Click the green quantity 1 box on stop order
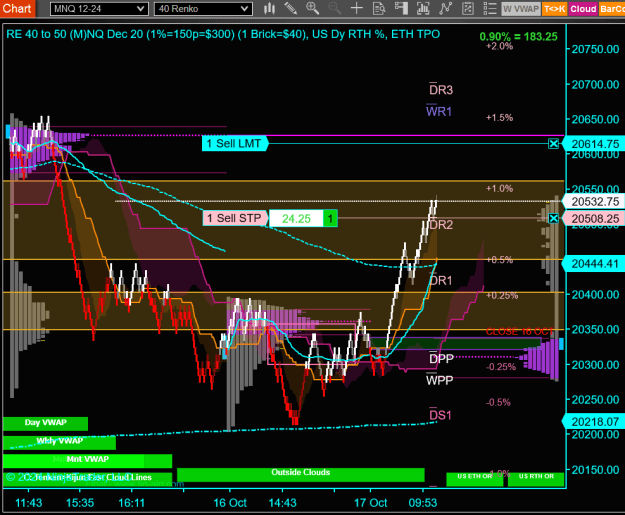 coord(330,218)
